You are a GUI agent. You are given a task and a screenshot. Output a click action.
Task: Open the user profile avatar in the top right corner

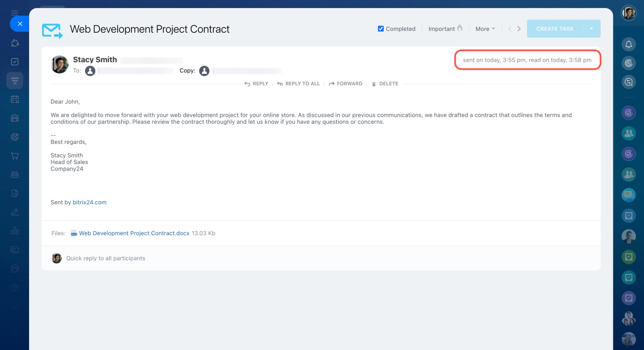(628, 13)
